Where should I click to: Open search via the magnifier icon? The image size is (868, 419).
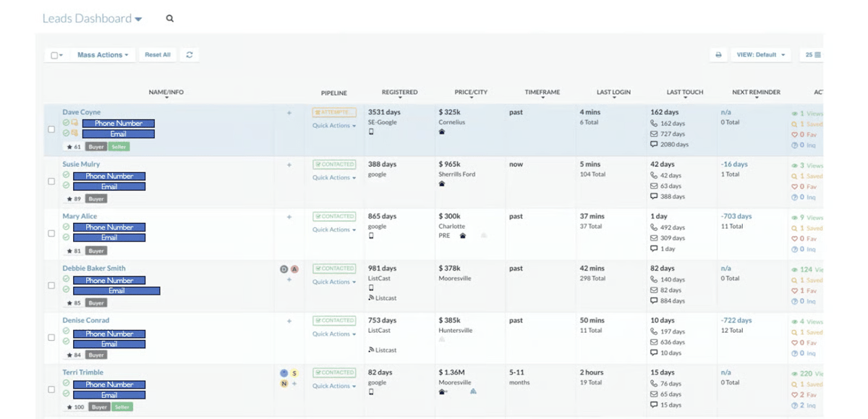[170, 18]
